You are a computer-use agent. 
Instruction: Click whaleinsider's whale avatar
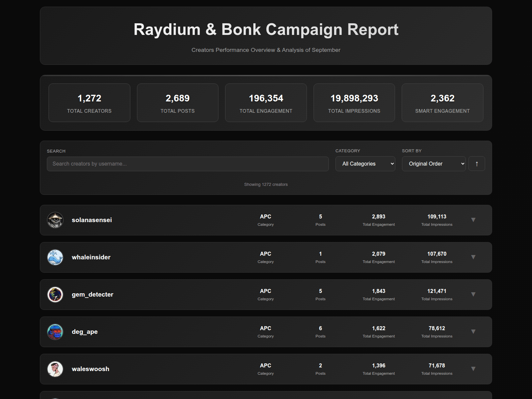tap(55, 257)
